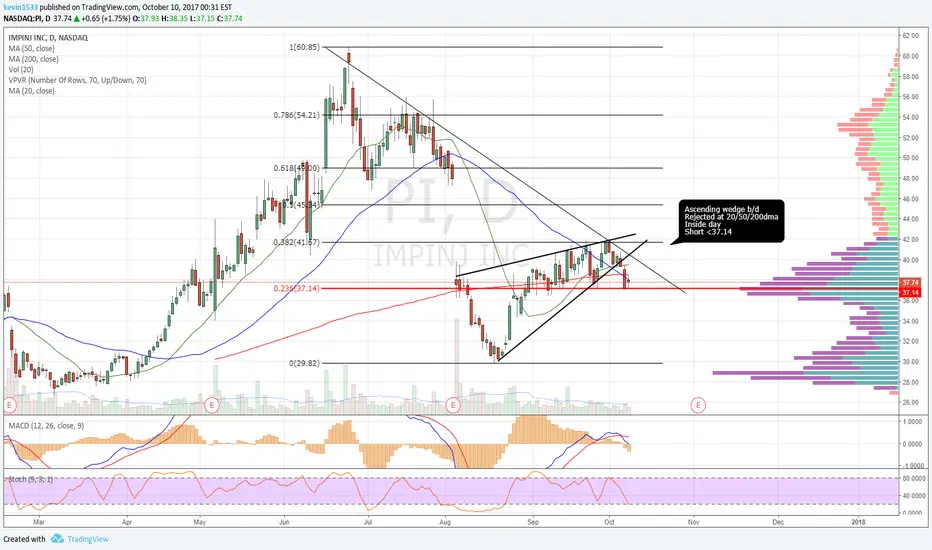Click the H:38.35 high value in header
The height and width of the screenshot is (550, 932).
(x=174, y=18)
